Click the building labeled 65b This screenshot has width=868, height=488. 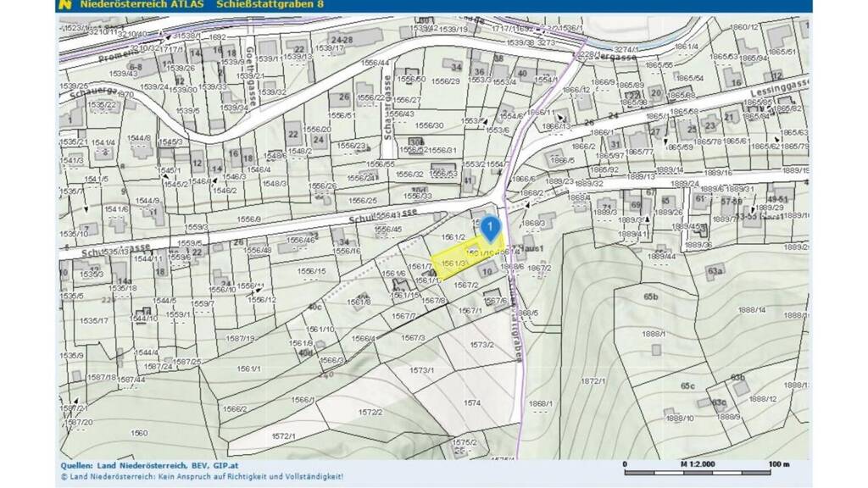click(x=651, y=297)
